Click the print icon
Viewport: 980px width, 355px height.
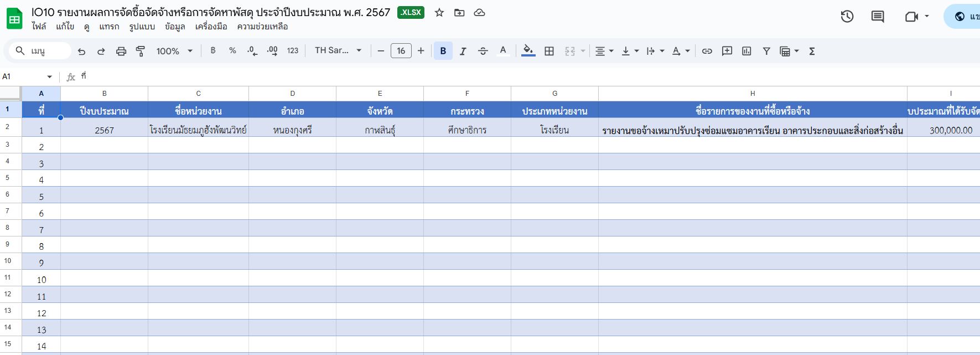pyautogui.click(x=121, y=51)
